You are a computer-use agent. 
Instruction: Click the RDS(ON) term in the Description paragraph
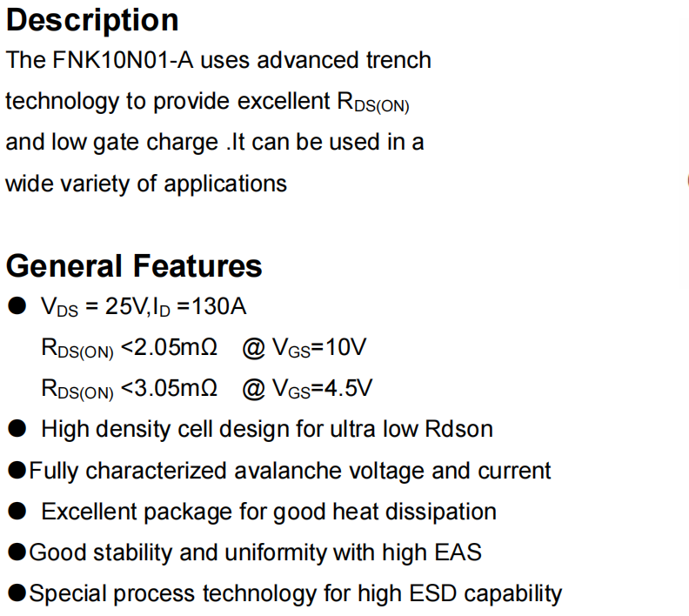pyautogui.click(x=372, y=104)
